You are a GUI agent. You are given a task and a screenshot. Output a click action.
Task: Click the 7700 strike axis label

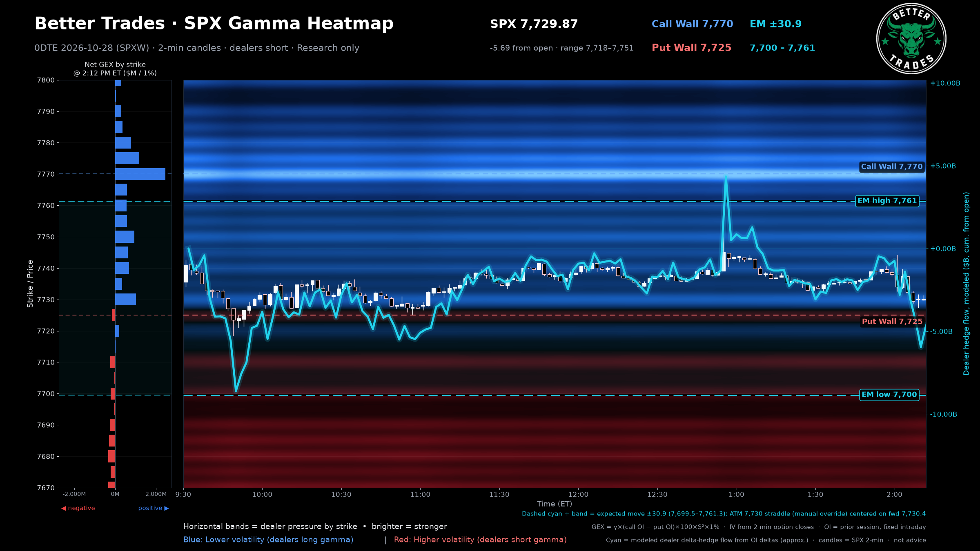[45, 394]
